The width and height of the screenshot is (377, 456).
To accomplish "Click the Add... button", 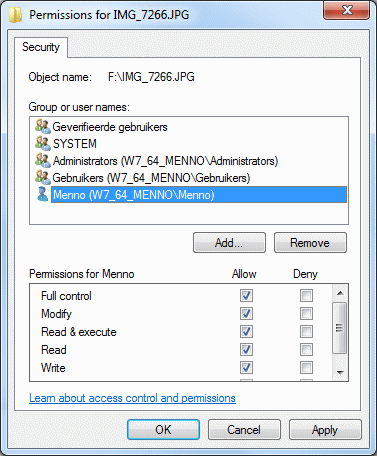I will tap(229, 243).
